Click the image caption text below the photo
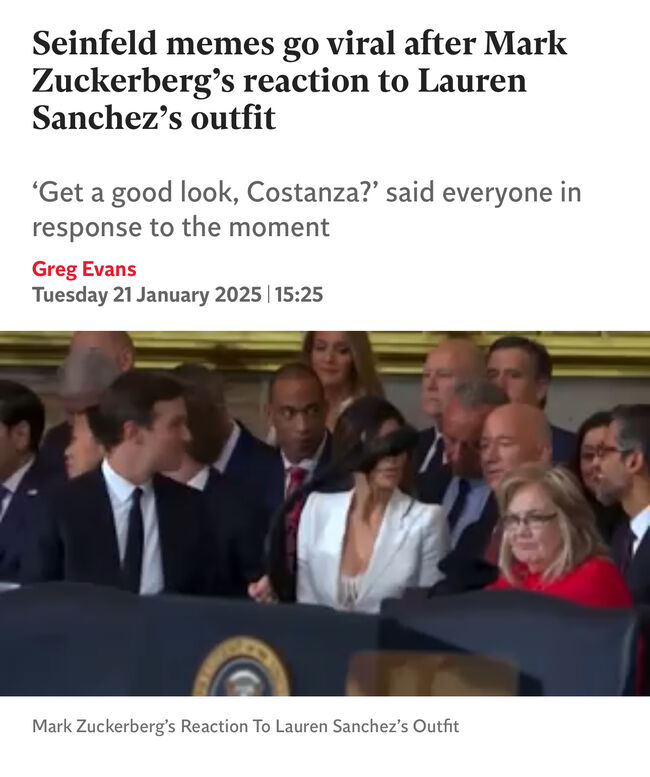 246,726
